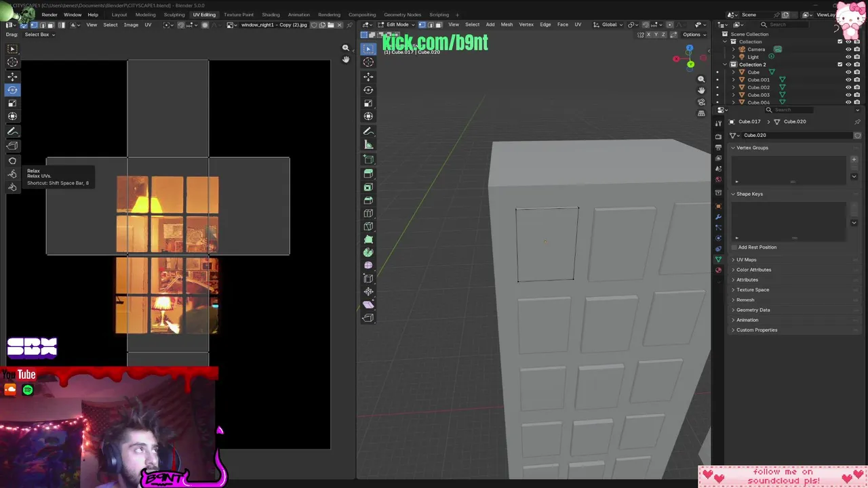Click the zoom magnifier in UV editor
Image resolution: width=868 pixels, height=488 pixels.
click(346, 48)
